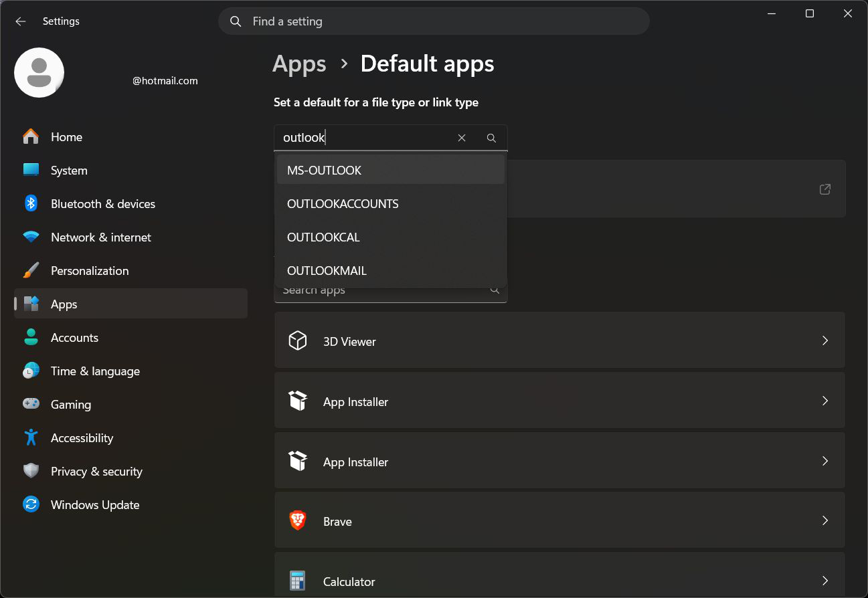Go back to Apps breadcrumb
The height and width of the screenshot is (598, 868).
click(299, 64)
